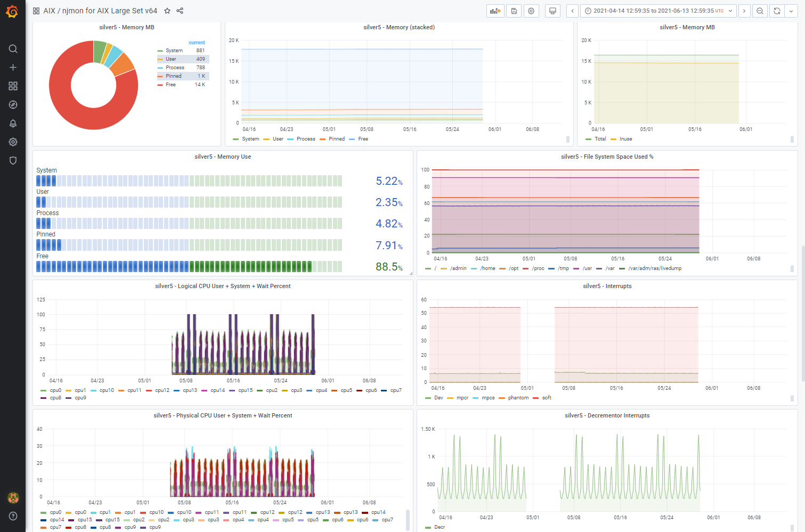Click the soft color swatch in Interrupts legend

click(536, 398)
